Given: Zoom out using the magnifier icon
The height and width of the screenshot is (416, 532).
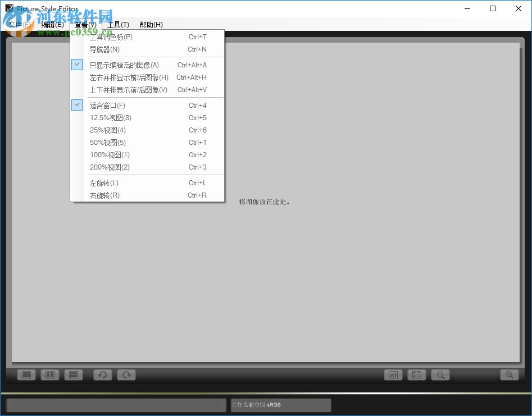Looking at the screenshot, I should pyautogui.click(x=440, y=374).
